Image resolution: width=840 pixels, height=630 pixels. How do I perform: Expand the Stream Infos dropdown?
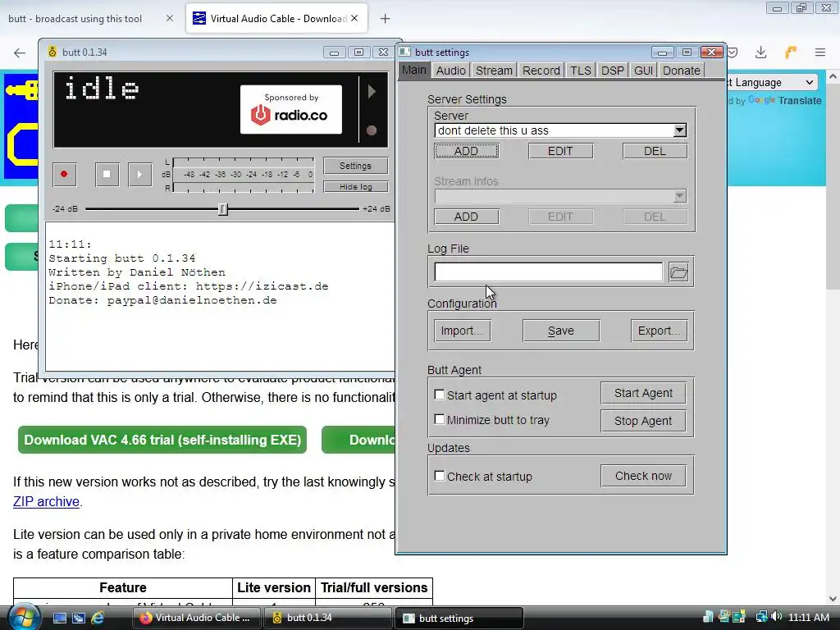point(679,195)
